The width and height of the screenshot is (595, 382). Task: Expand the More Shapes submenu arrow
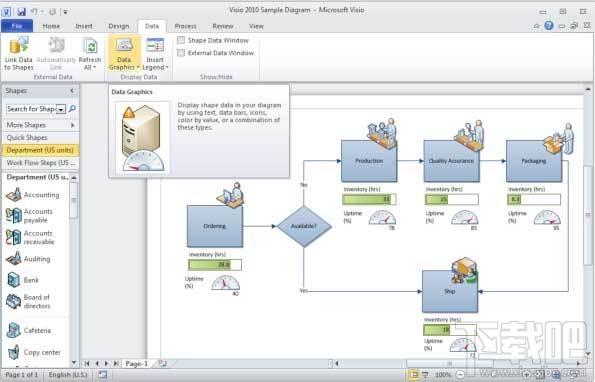(x=72, y=125)
